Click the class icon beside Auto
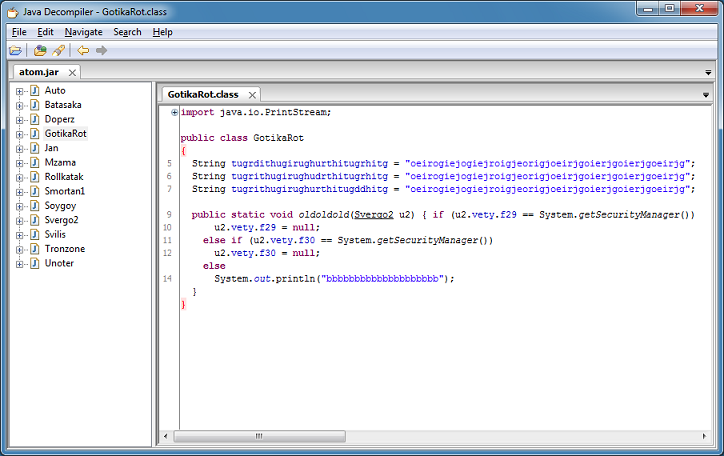The image size is (724, 456). click(x=35, y=90)
